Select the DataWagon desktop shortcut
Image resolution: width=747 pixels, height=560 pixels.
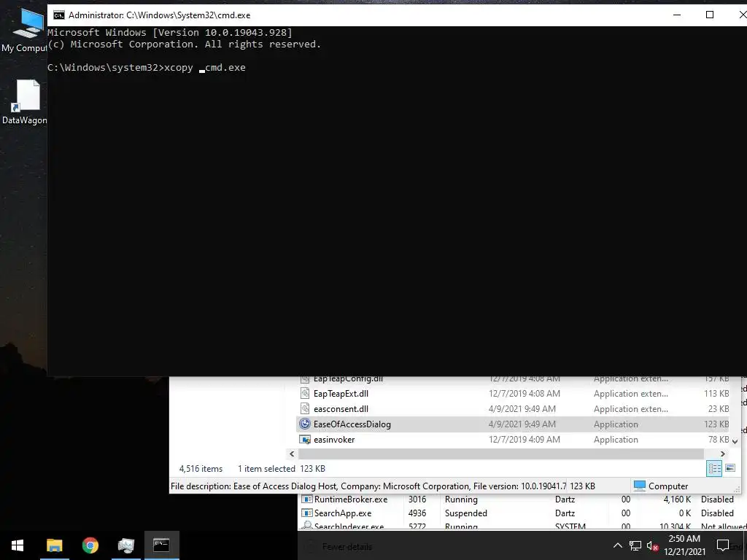click(x=24, y=102)
